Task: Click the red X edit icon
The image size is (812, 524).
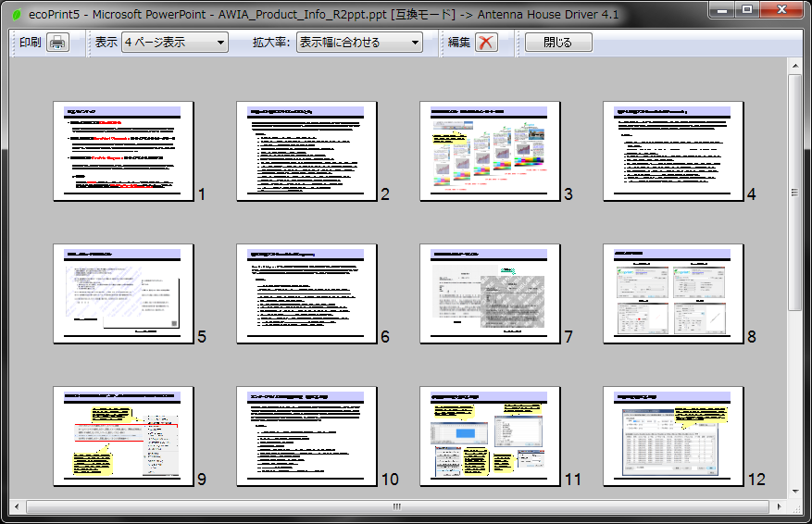Action: click(x=486, y=43)
